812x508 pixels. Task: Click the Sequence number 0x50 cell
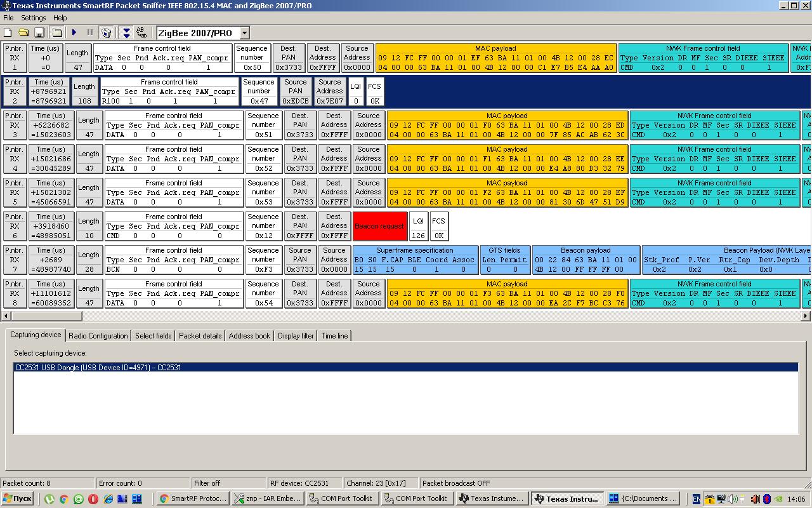tap(252, 58)
